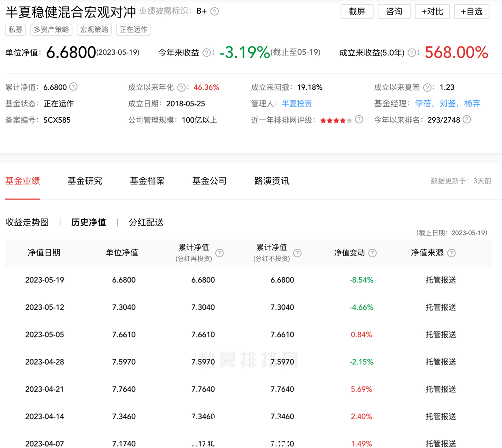
Task: Click help icon in 累计净值(分红不投资) header
Action: click(x=297, y=253)
